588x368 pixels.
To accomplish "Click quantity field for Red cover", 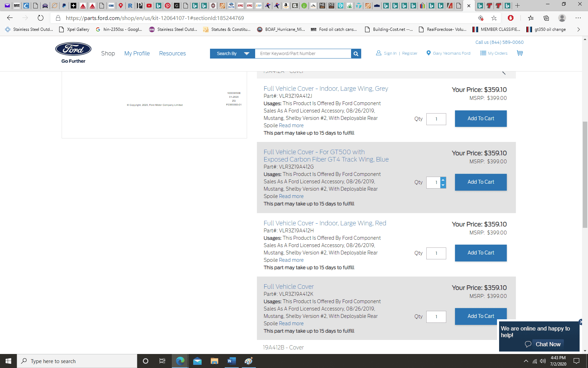I will [x=436, y=253].
